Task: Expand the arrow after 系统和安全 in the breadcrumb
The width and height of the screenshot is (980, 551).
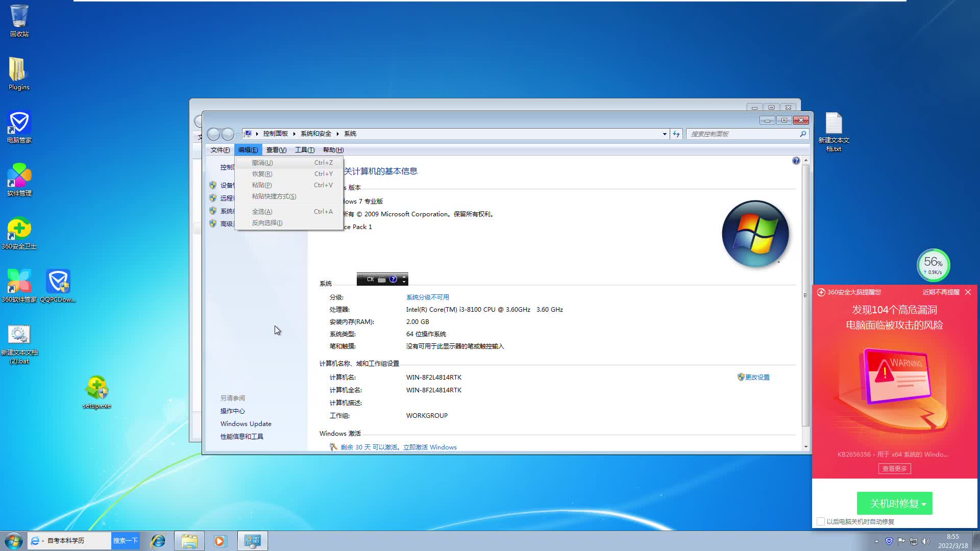Action: point(338,134)
